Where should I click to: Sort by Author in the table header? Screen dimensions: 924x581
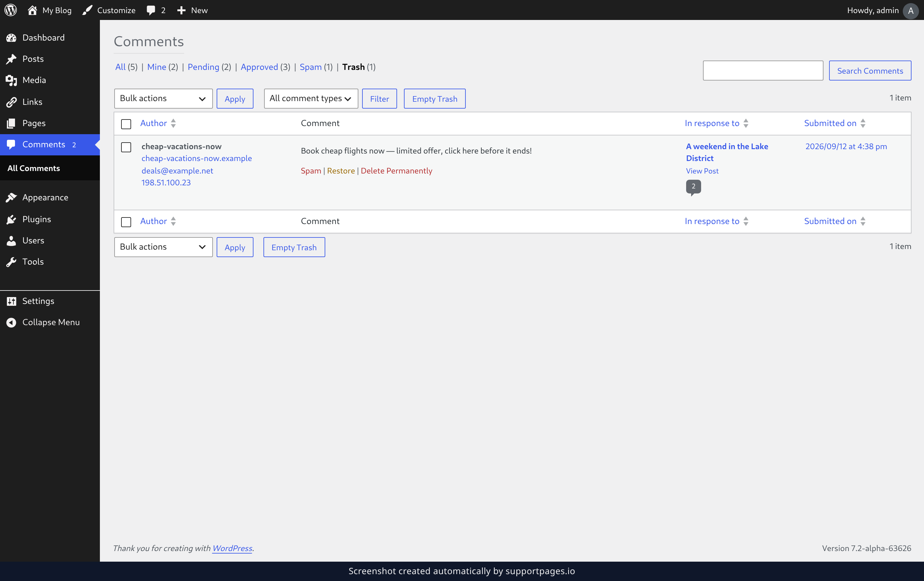coord(158,123)
